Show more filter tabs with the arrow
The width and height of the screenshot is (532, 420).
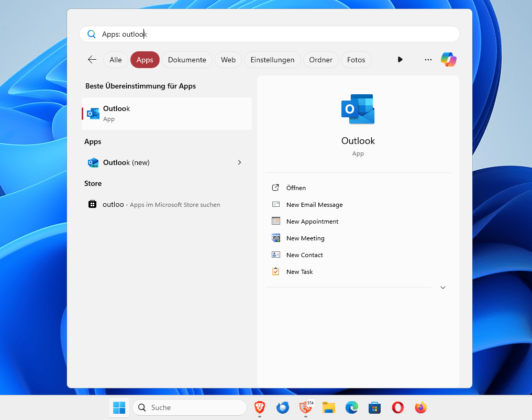[400, 60]
